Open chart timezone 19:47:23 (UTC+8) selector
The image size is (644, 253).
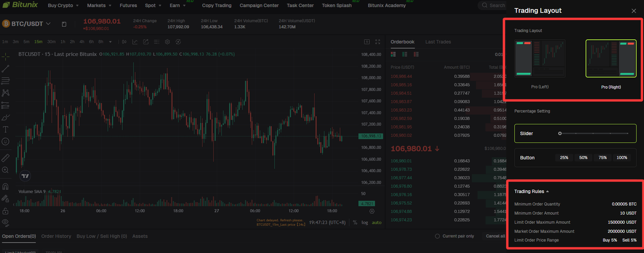328,222
